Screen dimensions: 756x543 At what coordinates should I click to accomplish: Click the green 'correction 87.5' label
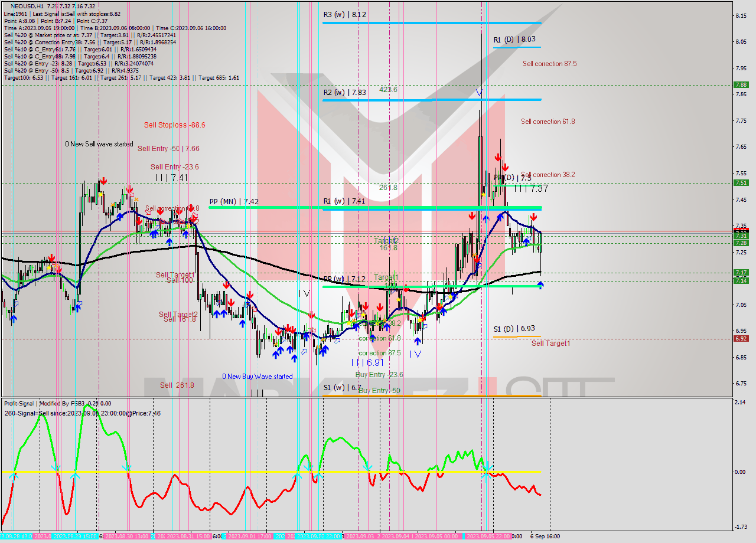click(379, 353)
